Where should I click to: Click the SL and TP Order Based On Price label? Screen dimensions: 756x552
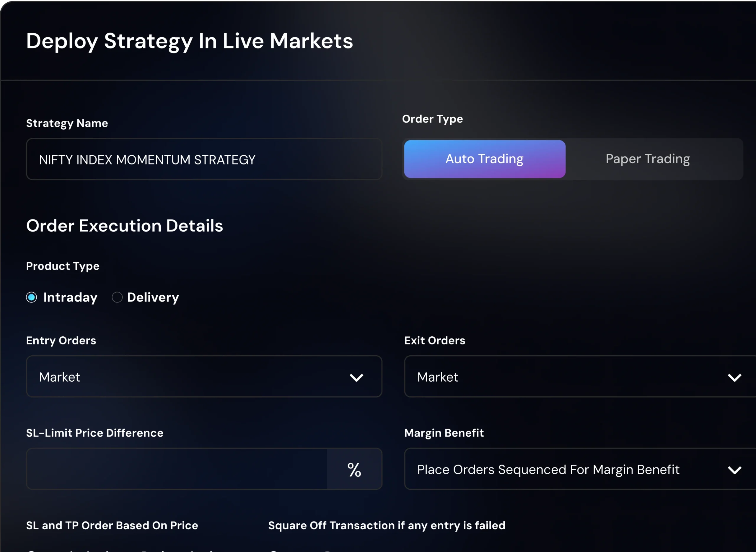pos(112,525)
